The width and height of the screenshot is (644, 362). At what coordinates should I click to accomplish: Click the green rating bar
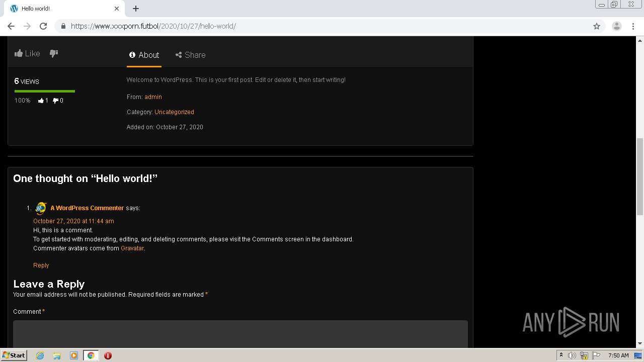45,91
